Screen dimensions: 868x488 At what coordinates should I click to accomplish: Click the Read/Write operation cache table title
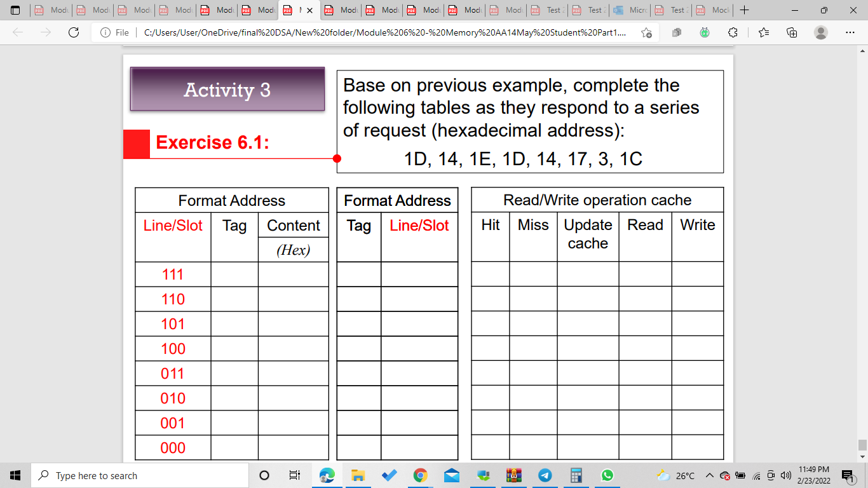point(597,200)
